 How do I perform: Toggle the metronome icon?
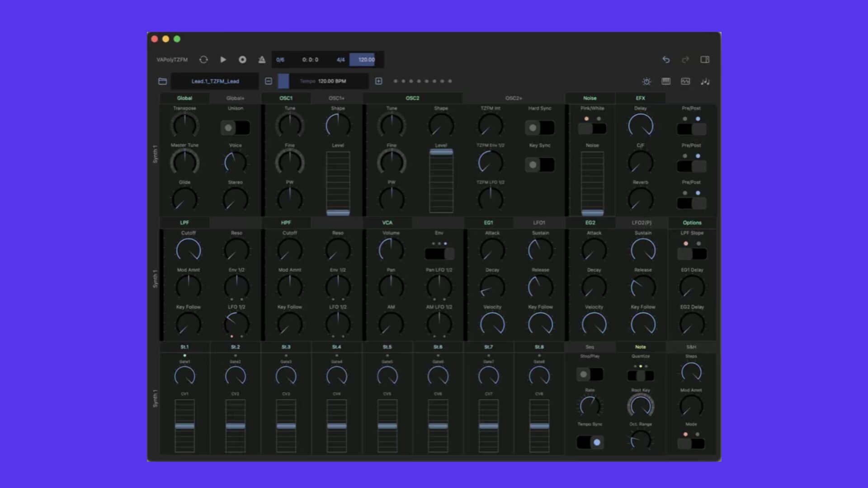262,60
